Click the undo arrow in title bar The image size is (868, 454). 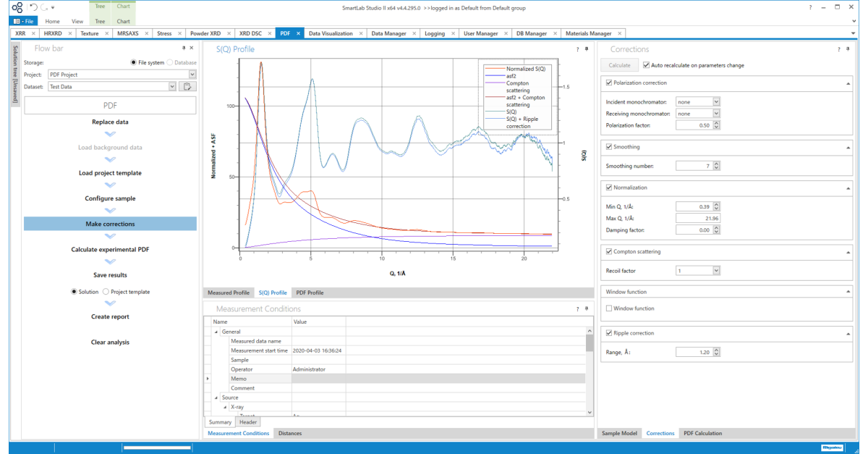[x=33, y=7]
